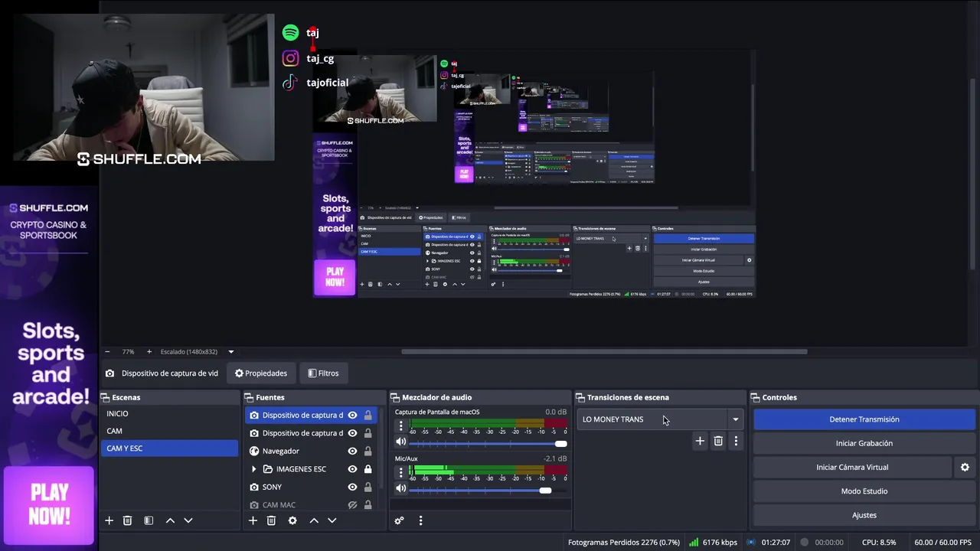Select the Navegador source row
Viewport: 980px width, 551px height.
coord(312,451)
